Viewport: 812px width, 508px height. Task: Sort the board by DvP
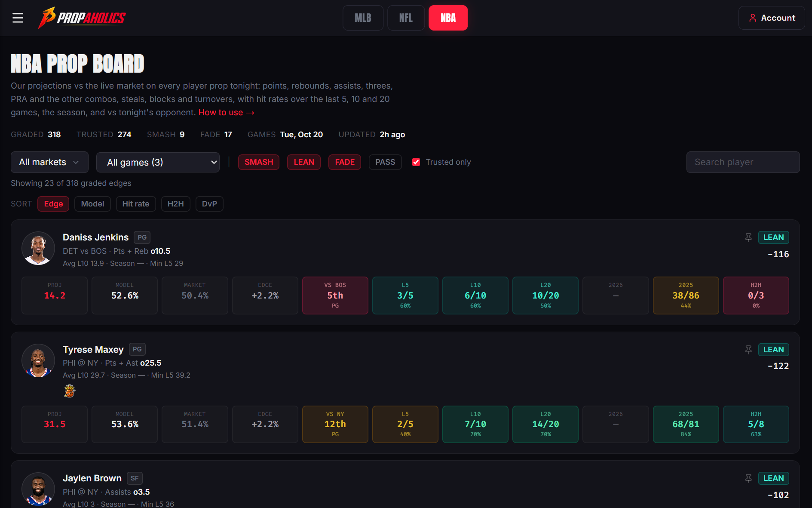pyautogui.click(x=209, y=204)
